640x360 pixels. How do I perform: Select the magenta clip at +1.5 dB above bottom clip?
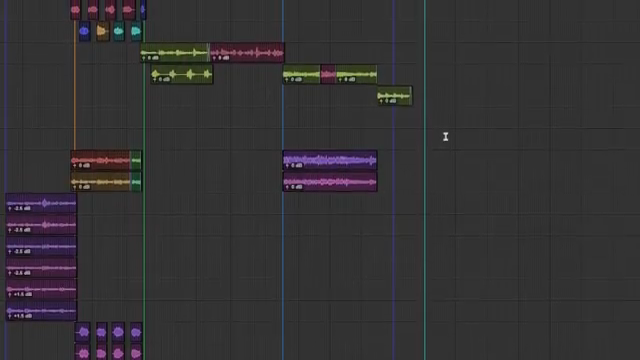(41, 290)
